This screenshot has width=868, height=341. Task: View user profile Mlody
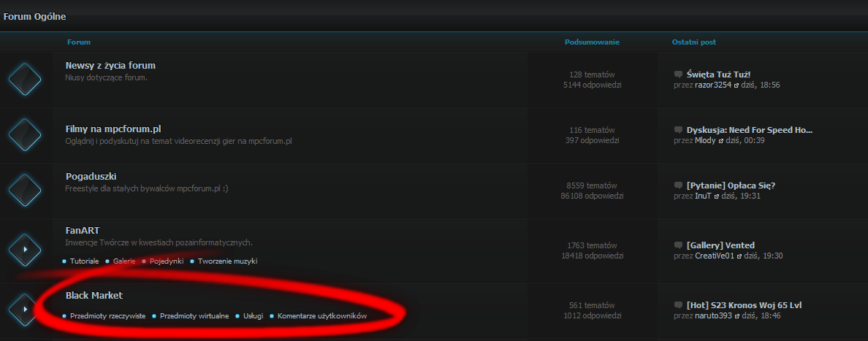(x=705, y=141)
